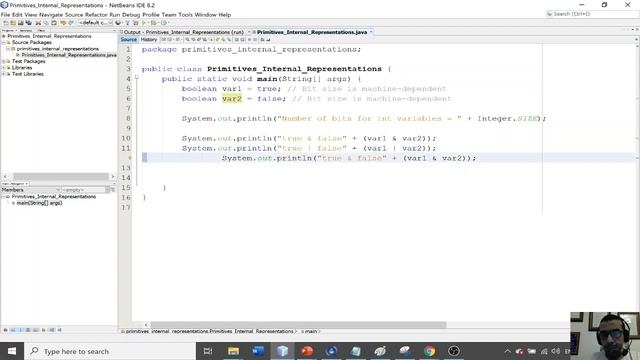Screen dimensions: 640x360
Task: Toggle Fully Qualified Names in Navigator
Action: click(44, 330)
